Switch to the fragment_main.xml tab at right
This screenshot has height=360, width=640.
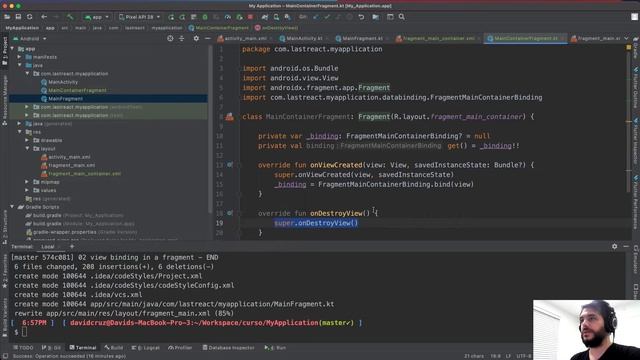point(597,38)
